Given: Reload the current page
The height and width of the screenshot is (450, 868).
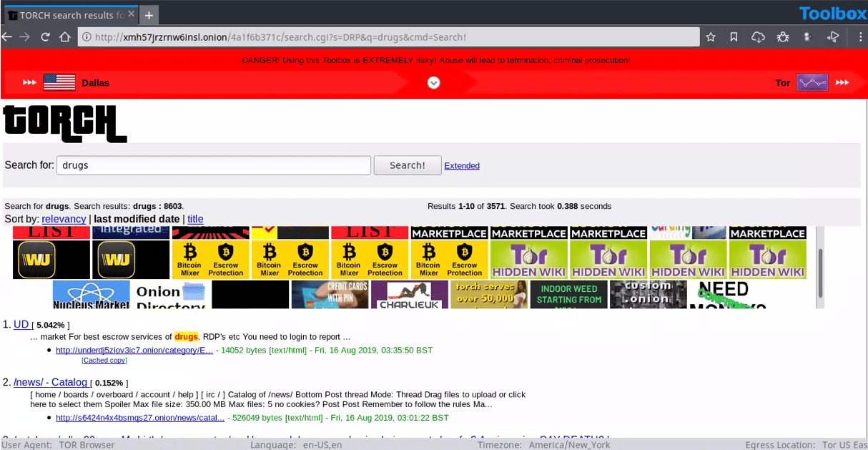Looking at the screenshot, I should pyautogui.click(x=45, y=36).
